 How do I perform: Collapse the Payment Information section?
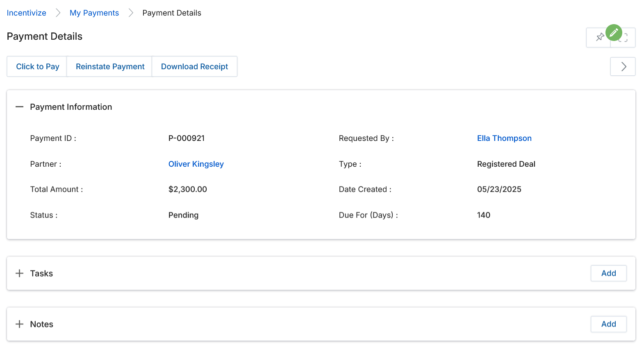click(x=19, y=107)
